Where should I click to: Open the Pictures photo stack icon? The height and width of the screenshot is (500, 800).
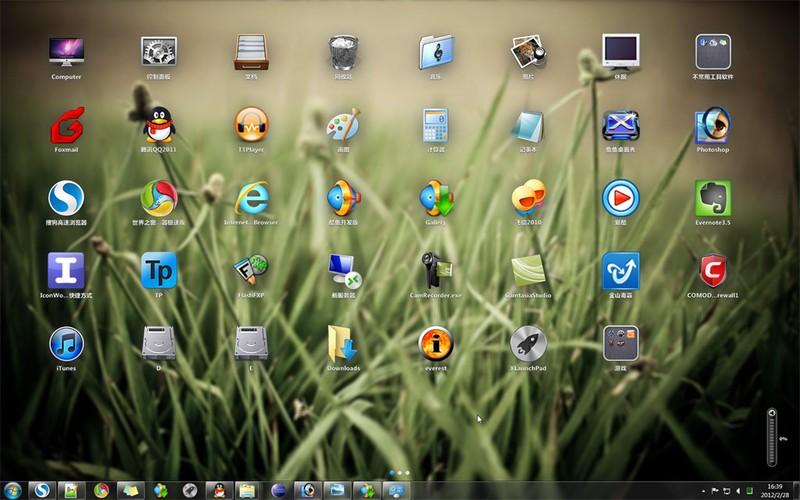point(528,52)
